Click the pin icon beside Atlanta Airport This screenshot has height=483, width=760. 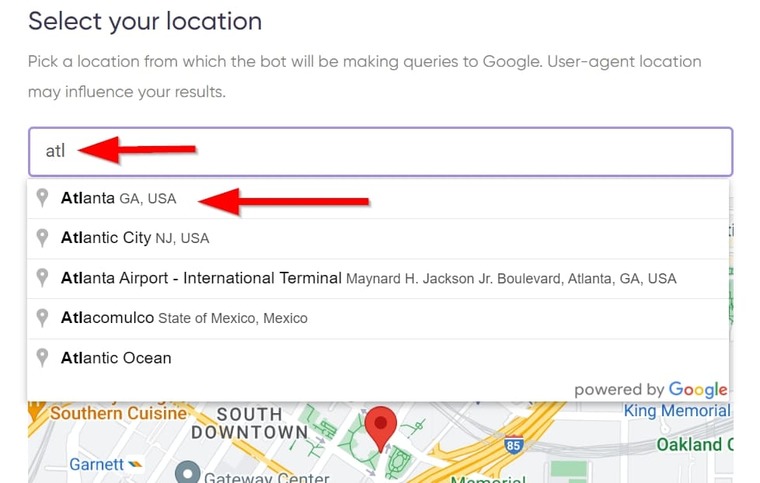click(43, 278)
